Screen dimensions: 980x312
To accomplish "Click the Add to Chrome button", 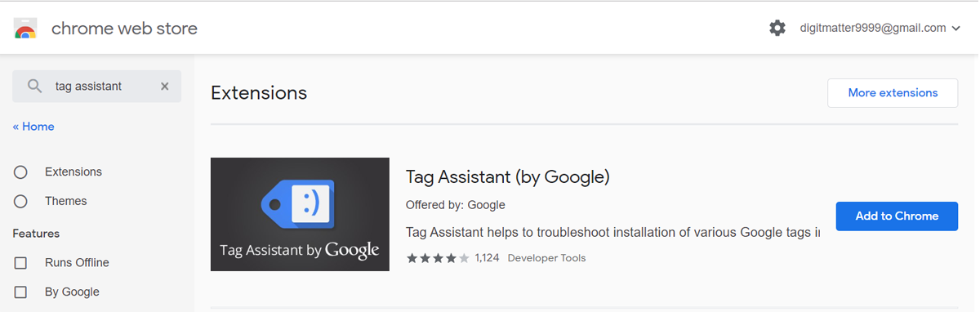I will [x=897, y=216].
